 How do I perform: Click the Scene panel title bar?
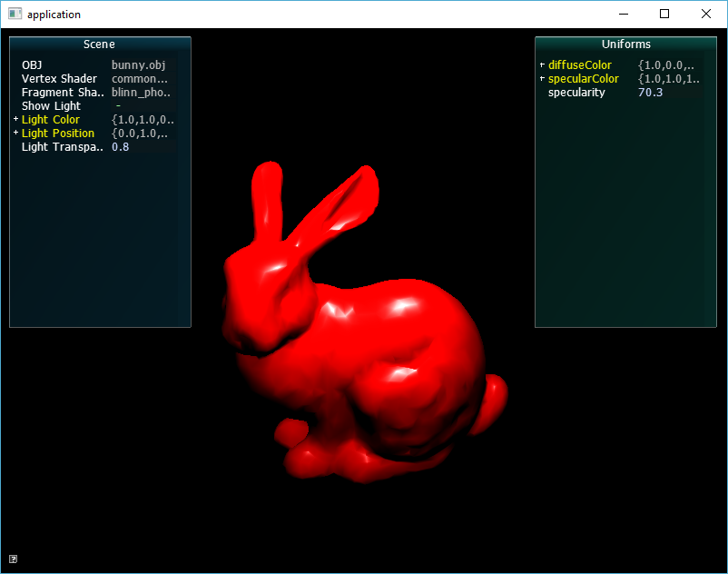pyautogui.click(x=99, y=44)
